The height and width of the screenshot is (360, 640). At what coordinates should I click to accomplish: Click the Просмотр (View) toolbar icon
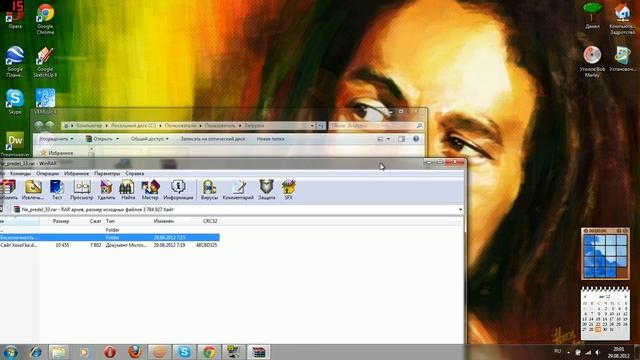(x=82, y=190)
